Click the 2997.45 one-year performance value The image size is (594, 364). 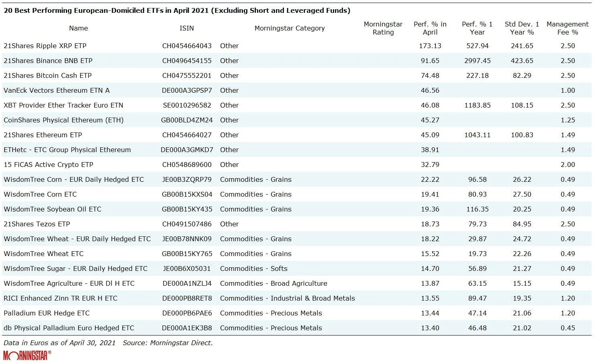[478, 61]
